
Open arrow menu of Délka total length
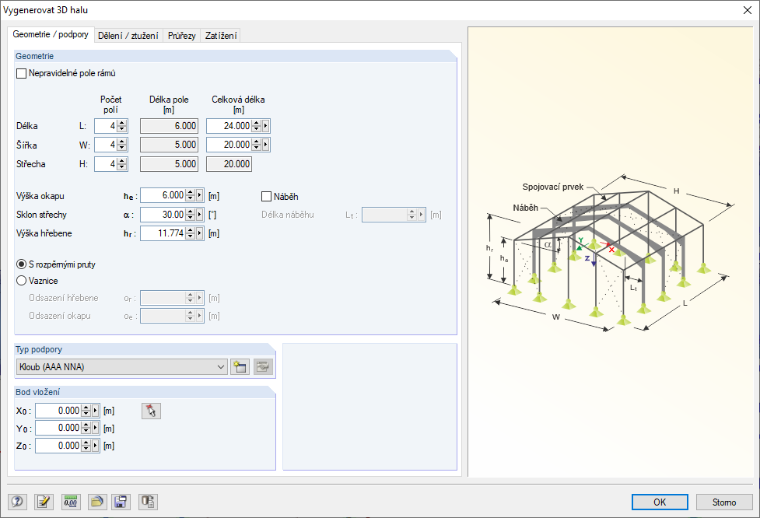click(x=265, y=126)
